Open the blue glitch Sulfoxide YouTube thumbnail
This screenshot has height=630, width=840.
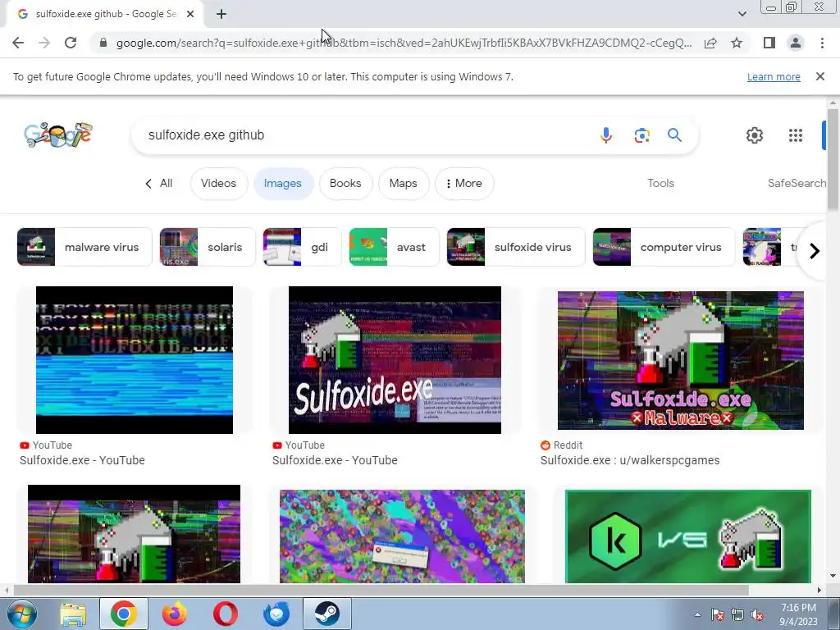point(135,360)
